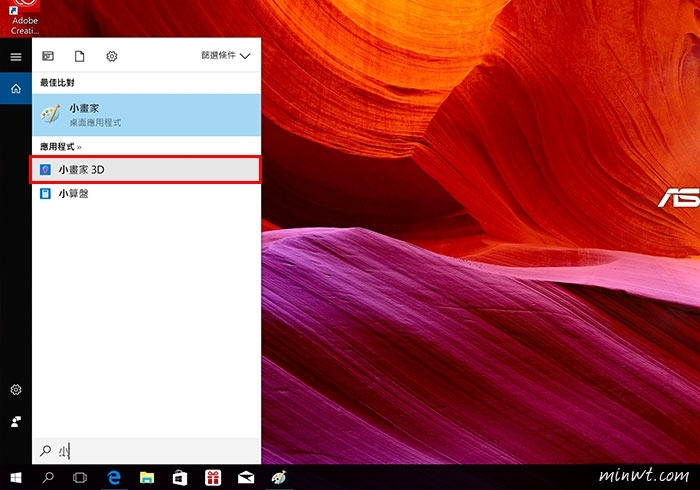Open the hamburger menu in search panel
The height and width of the screenshot is (490, 700).
tap(15, 57)
